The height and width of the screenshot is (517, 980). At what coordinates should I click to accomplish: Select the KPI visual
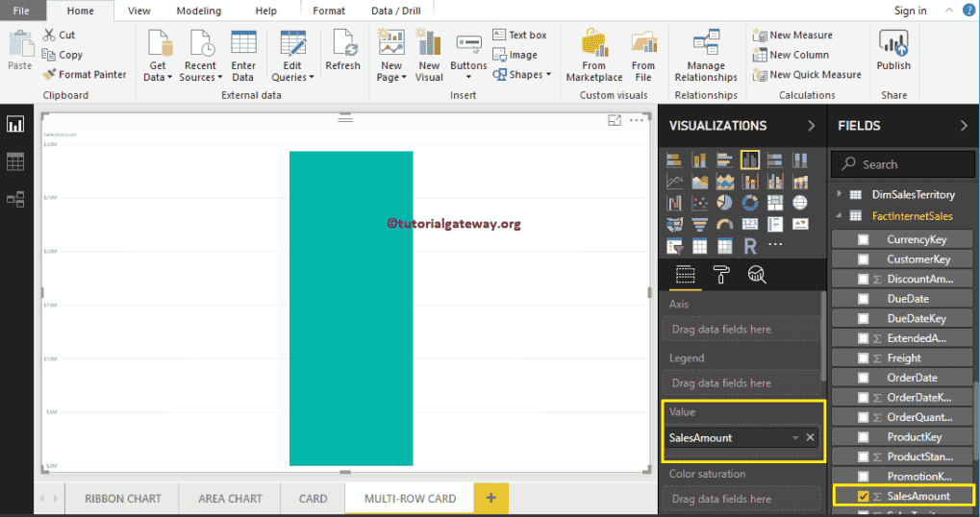(800, 224)
